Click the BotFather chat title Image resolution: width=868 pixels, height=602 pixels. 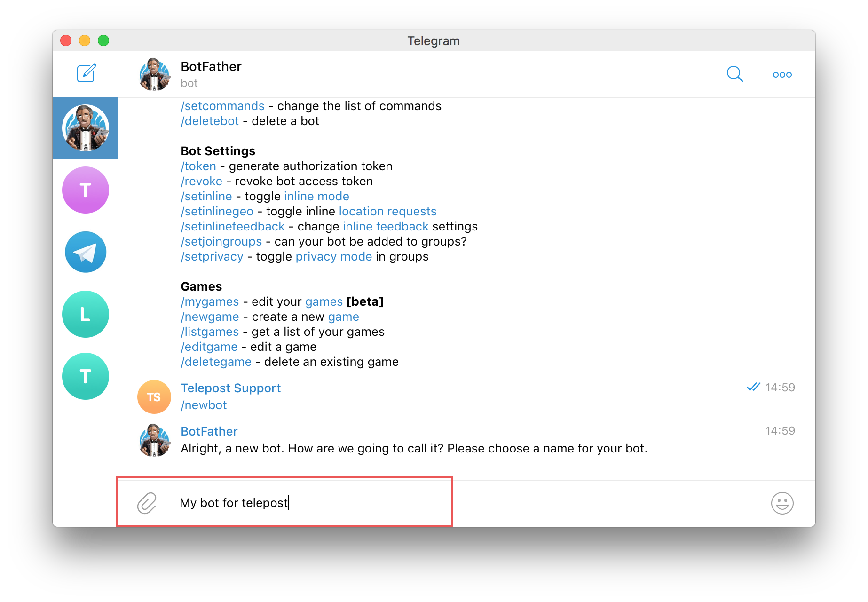[x=211, y=66]
